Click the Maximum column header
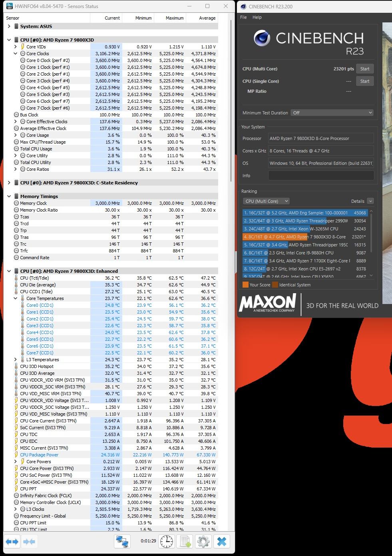The image size is (392, 556). click(x=170, y=18)
